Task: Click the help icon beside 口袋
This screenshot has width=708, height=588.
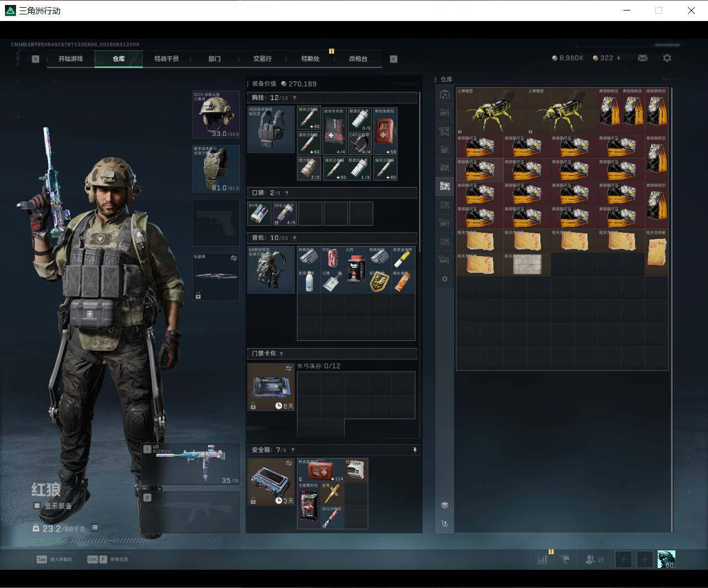Action: click(x=286, y=193)
